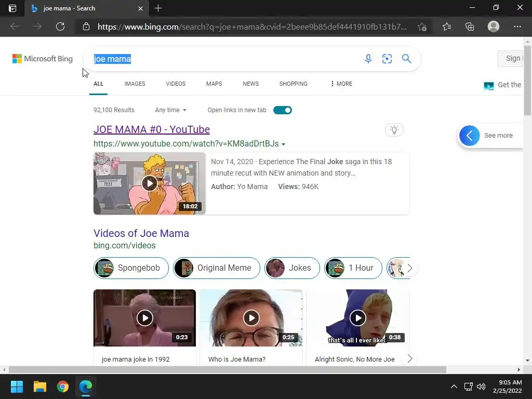Open visual search camera icon
Screen dimensions: 532x399
coord(387,59)
